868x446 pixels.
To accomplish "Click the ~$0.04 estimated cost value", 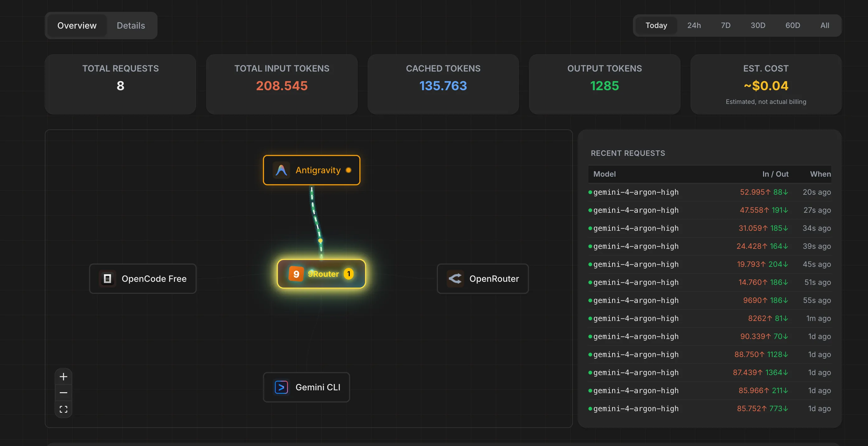I will pyautogui.click(x=766, y=86).
